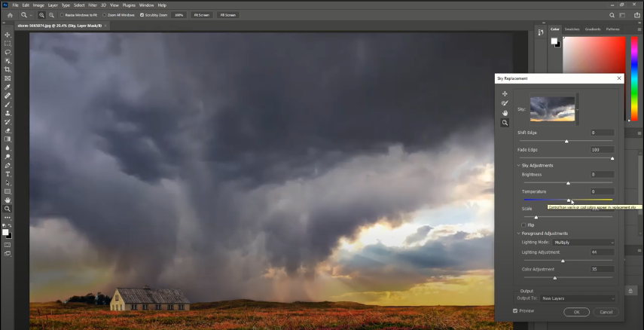
Task: Open the Filter menu
Action: click(x=92, y=5)
